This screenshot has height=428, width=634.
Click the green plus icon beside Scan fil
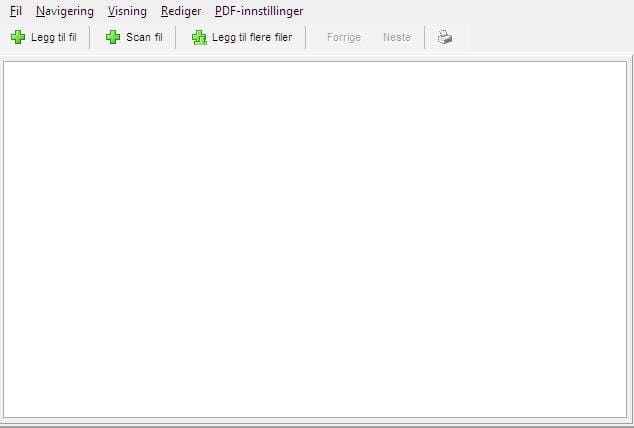[x=113, y=38]
